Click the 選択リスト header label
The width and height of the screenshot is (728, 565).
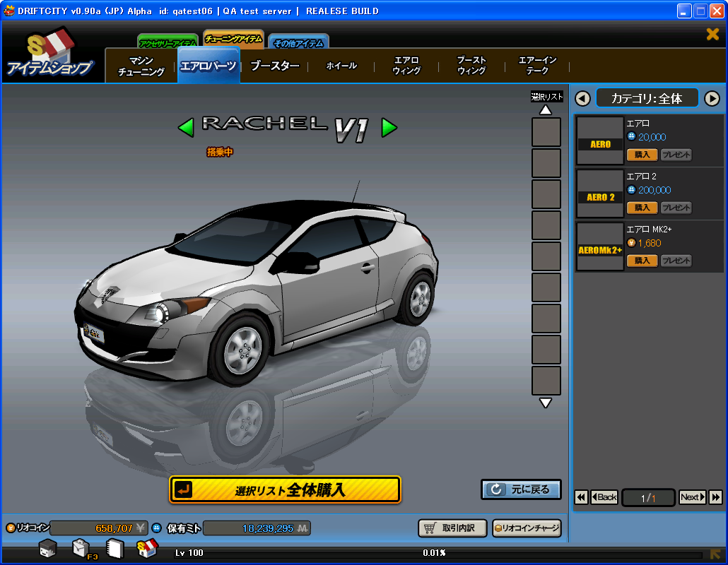[547, 97]
